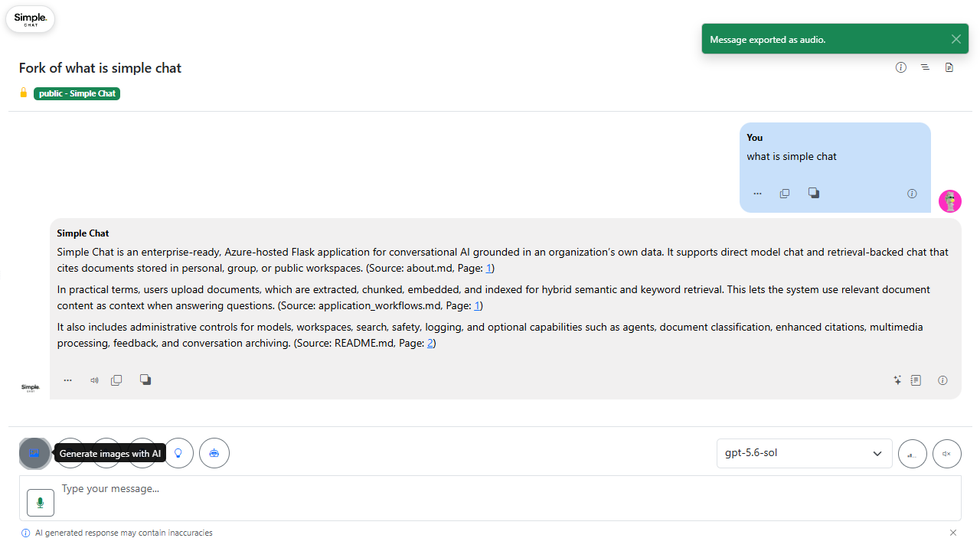Click the yellow lock icon under the title
This screenshot has height=551, width=980.
pos(24,93)
